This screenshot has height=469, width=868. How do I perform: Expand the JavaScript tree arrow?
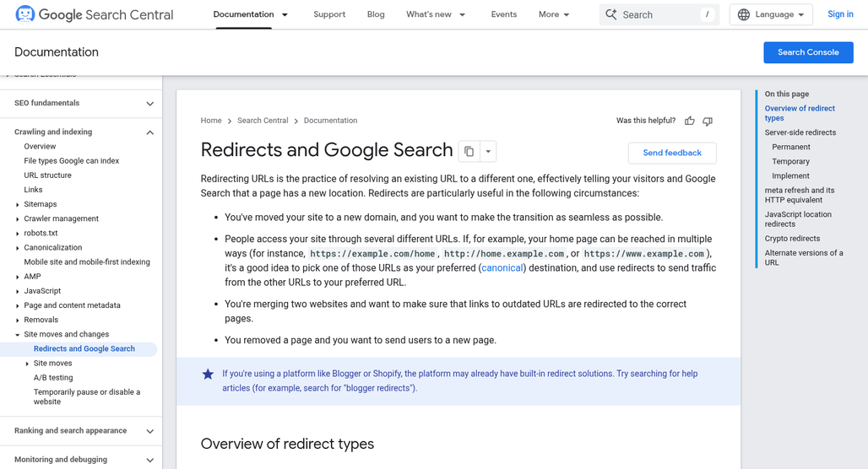click(18, 291)
